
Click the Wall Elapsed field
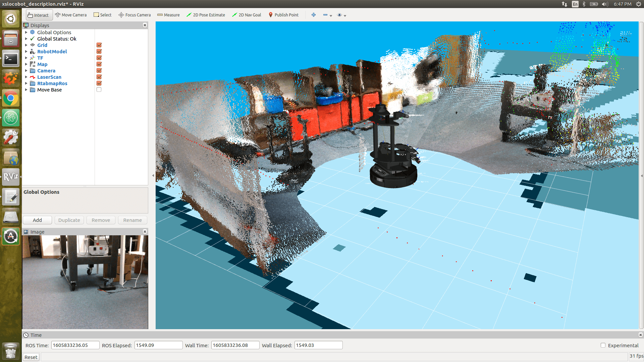point(318,345)
